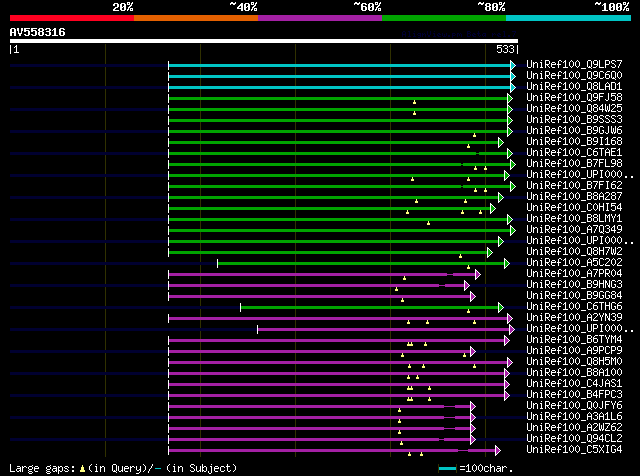This screenshot has width=640, height=476.
Task: Select the UniRef100_B7FL98 label
Action: [x=574, y=164]
